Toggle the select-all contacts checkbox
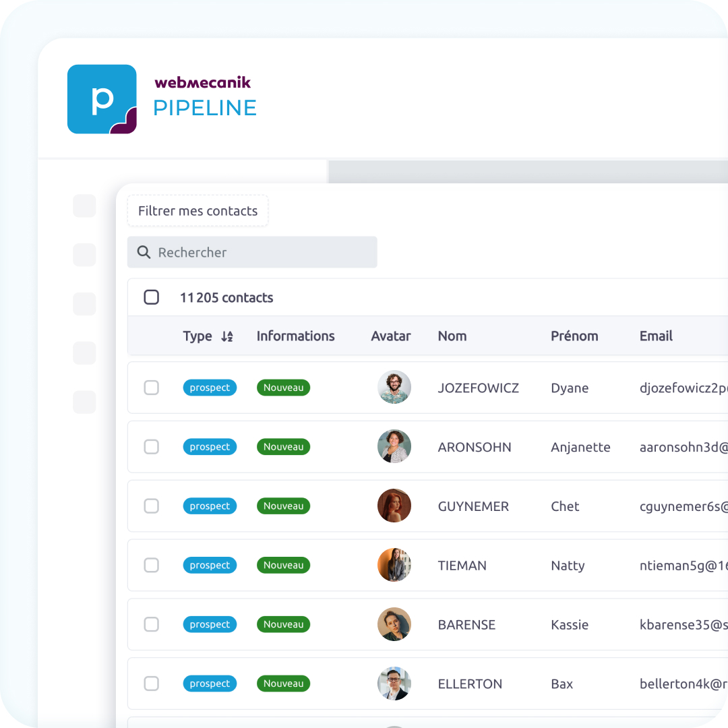Image resolution: width=728 pixels, height=728 pixels. click(152, 297)
